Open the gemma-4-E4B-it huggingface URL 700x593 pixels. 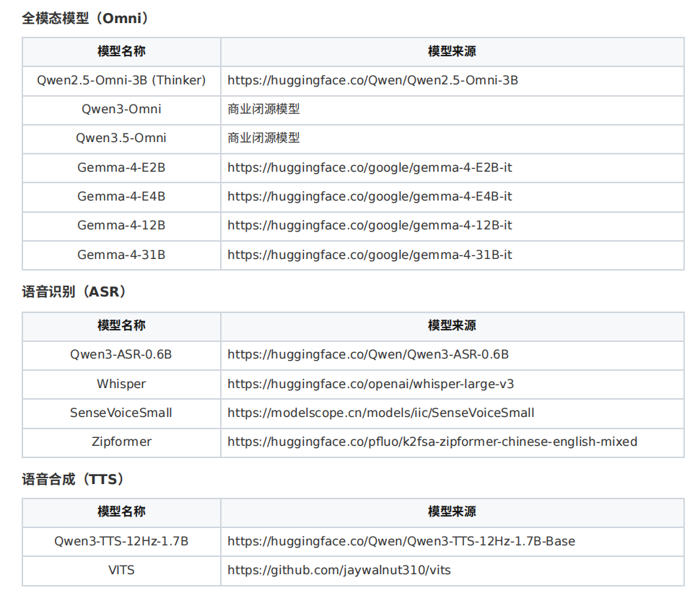point(369,197)
